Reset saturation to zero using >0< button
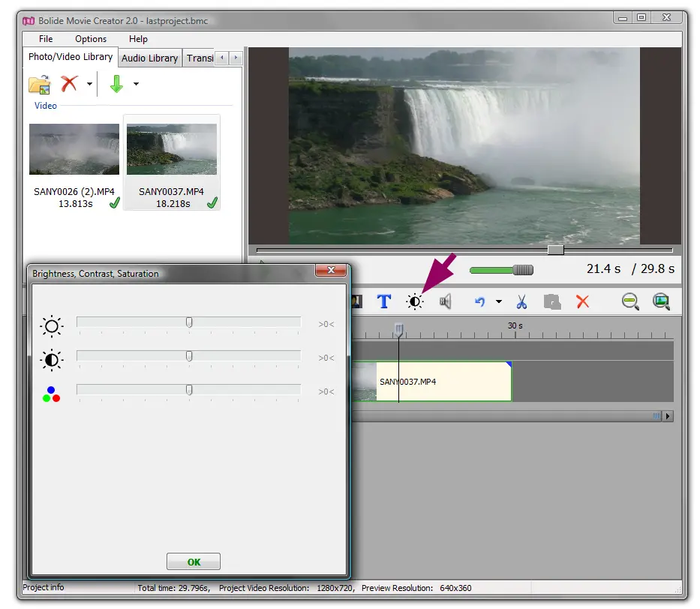Image resolution: width=700 pixels, height=609 pixels. coord(326,391)
